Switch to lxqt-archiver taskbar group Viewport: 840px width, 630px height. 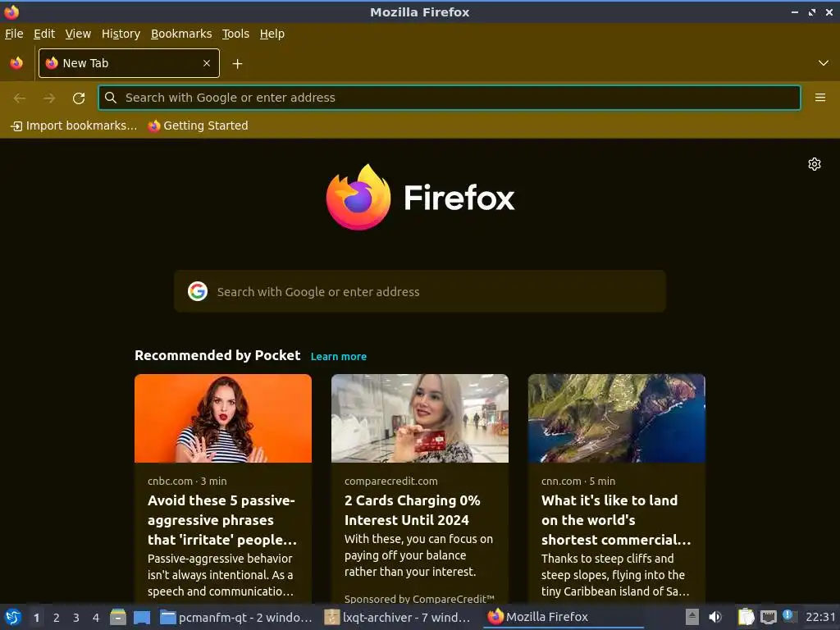point(399,617)
